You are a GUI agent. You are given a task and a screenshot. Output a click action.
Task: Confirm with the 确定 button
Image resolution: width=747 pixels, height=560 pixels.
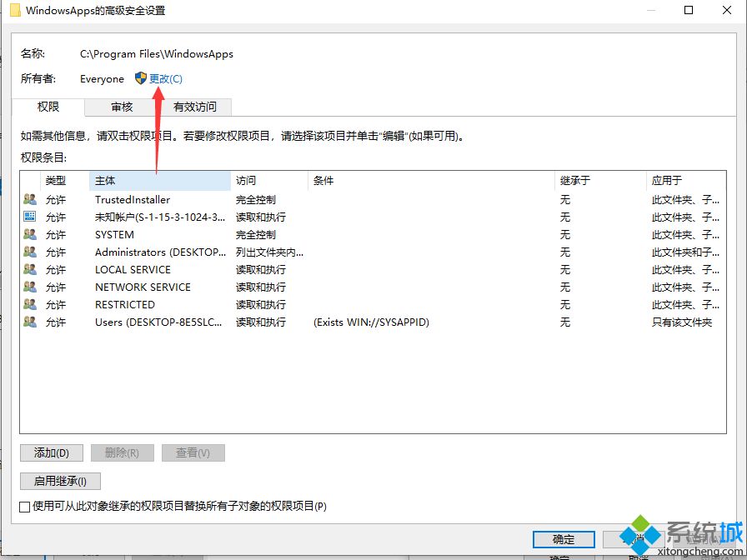[564, 539]
